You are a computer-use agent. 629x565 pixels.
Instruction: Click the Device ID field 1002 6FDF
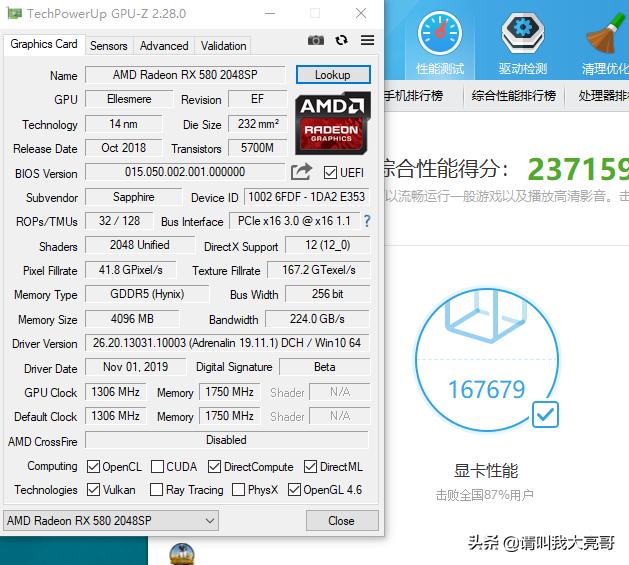306,197
